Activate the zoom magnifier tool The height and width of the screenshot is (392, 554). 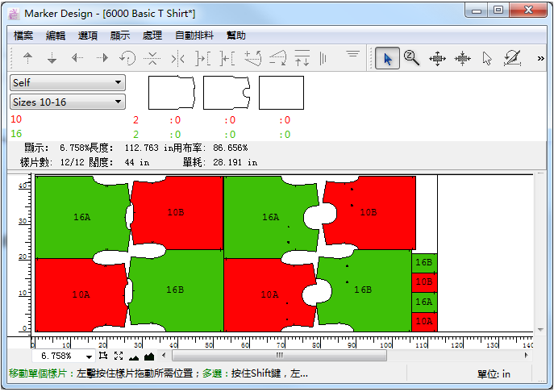pos(412,58)
